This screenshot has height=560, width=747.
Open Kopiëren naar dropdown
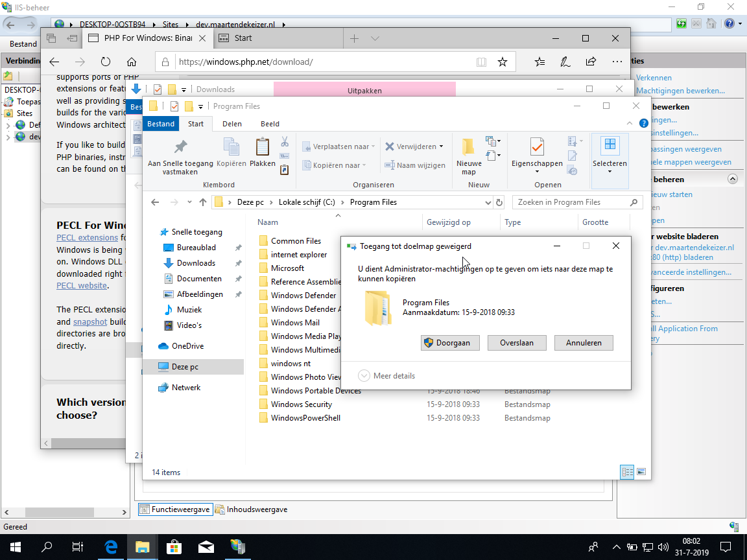[x=335, y=165]
